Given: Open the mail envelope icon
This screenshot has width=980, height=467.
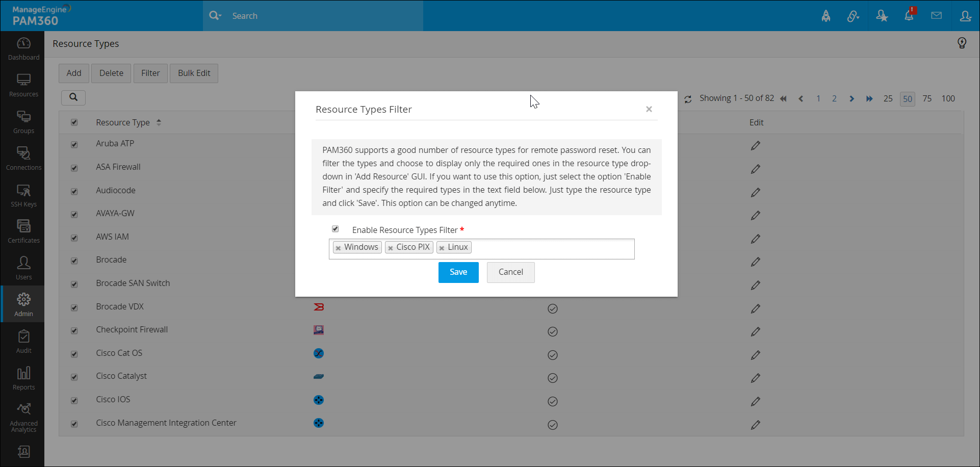Looking at the screenshot, I should click(936, 16).
